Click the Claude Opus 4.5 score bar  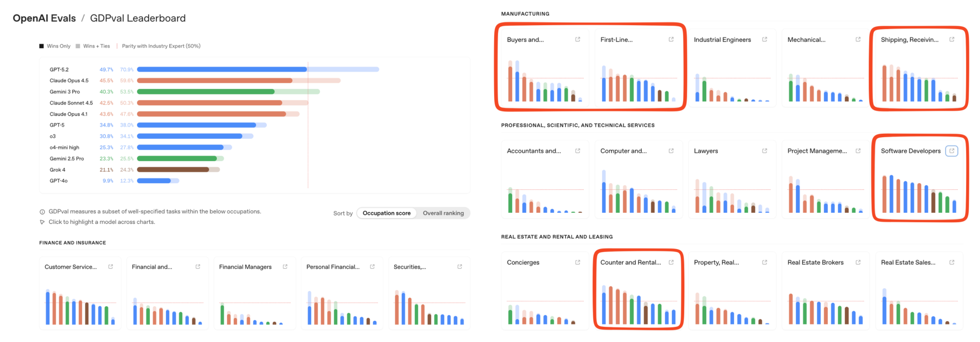point(212,80)
